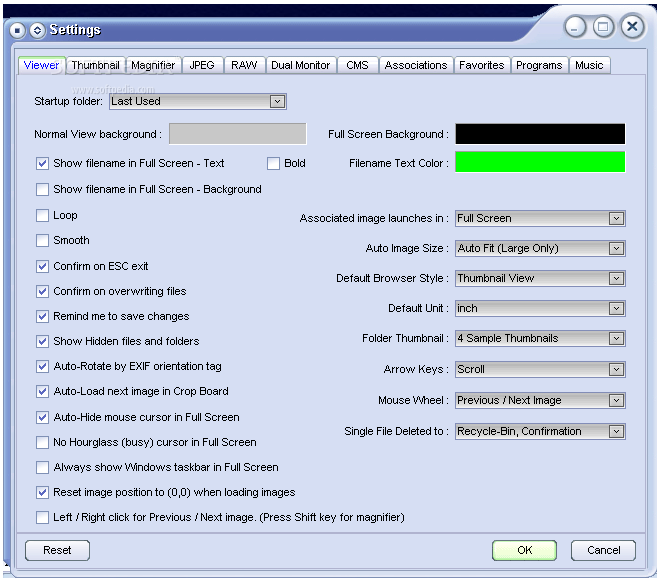The image size is (657, 578).
Task: Open the Default Browser Style dropdown
Action: (540, 279)
